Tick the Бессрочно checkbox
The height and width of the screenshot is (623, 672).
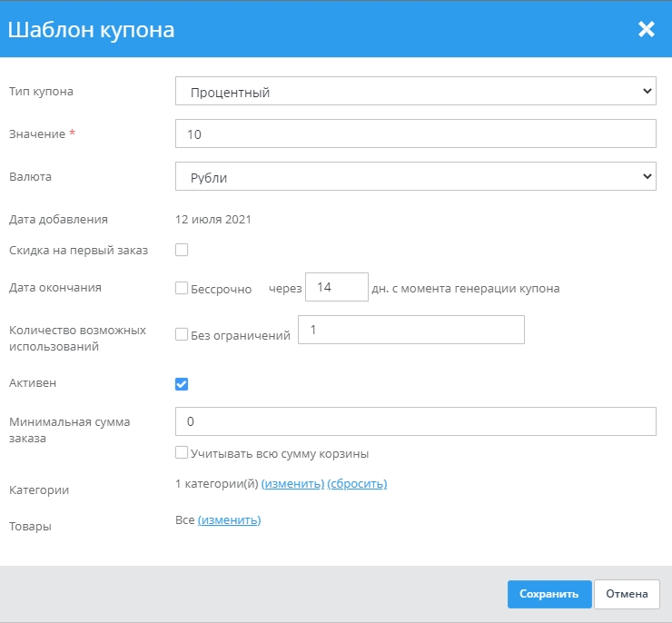tap(182, 289)
